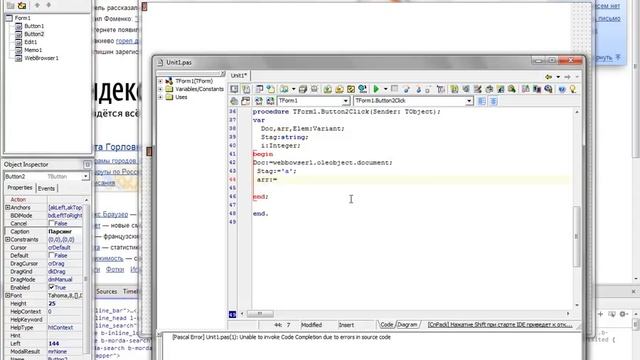Click the Caption property value field

pos(65,231)
